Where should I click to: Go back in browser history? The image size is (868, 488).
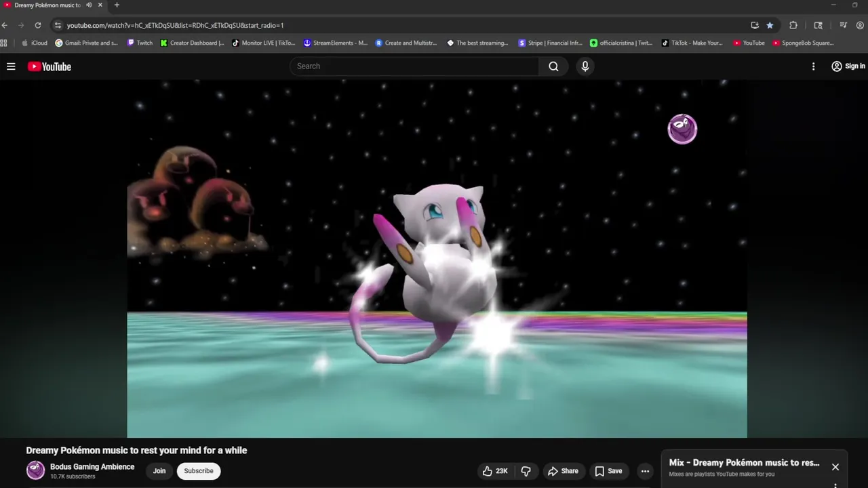[5, 25]
